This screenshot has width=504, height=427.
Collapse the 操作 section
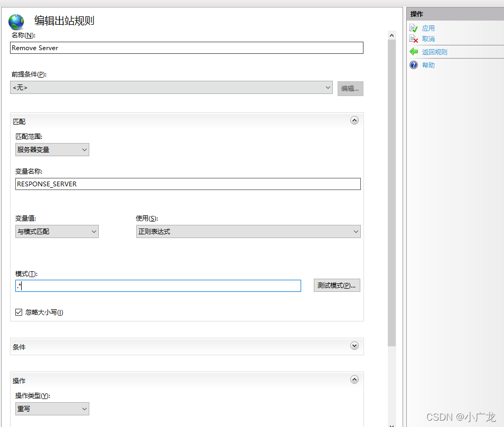(354, 380)
